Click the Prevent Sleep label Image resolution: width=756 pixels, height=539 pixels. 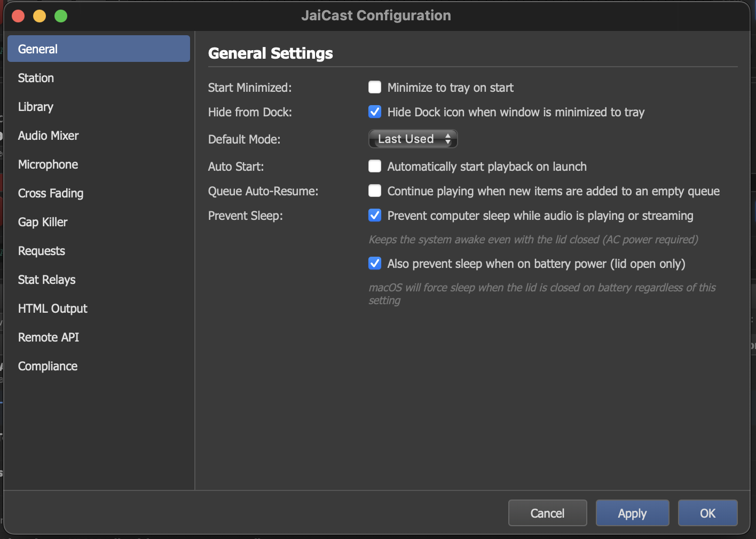point(246,216)
